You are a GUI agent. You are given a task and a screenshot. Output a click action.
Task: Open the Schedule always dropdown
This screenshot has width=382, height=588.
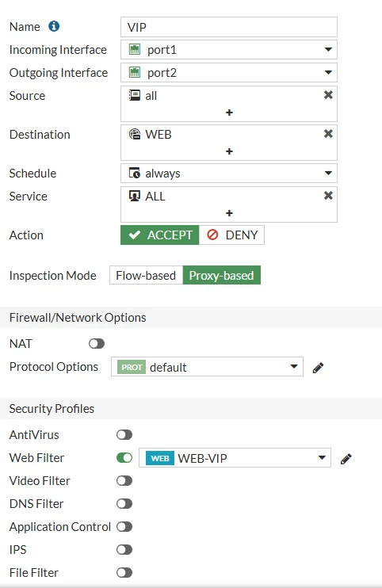tap(229, 174)
